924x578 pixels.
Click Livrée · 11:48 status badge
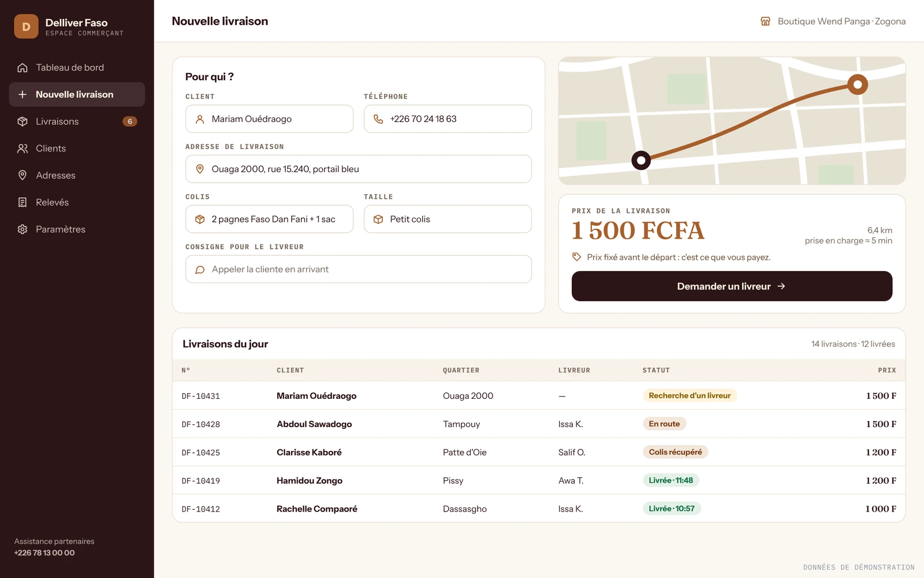pos(670,480)
